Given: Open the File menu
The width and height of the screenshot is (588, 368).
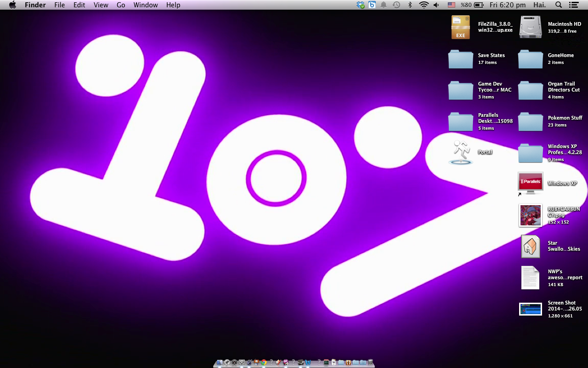Looking at the screenshot, I should point(59,5).
